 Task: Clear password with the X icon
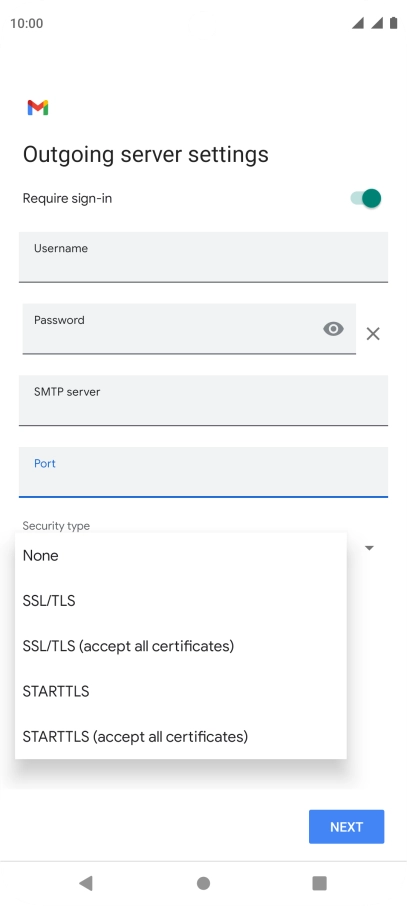click(x=373, y=333)
